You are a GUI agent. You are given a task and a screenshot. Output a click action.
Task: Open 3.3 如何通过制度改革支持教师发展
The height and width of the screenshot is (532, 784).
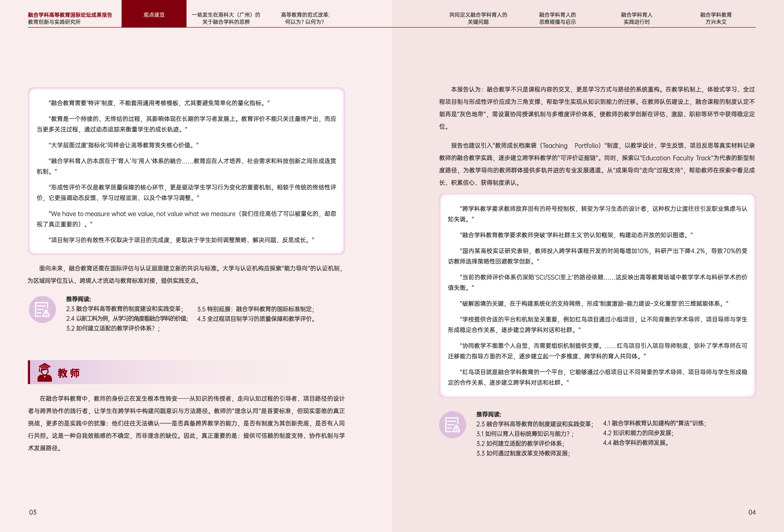(x=523, y=453)
